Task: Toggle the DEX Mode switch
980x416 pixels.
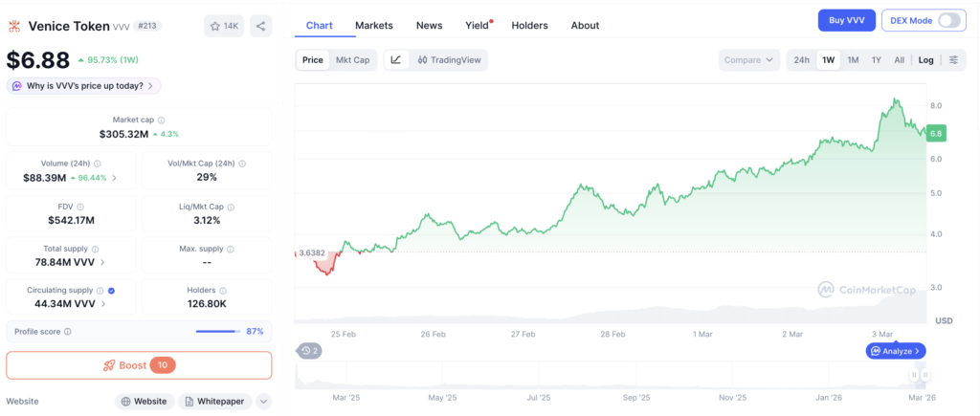Action: [x=948, y=21]
